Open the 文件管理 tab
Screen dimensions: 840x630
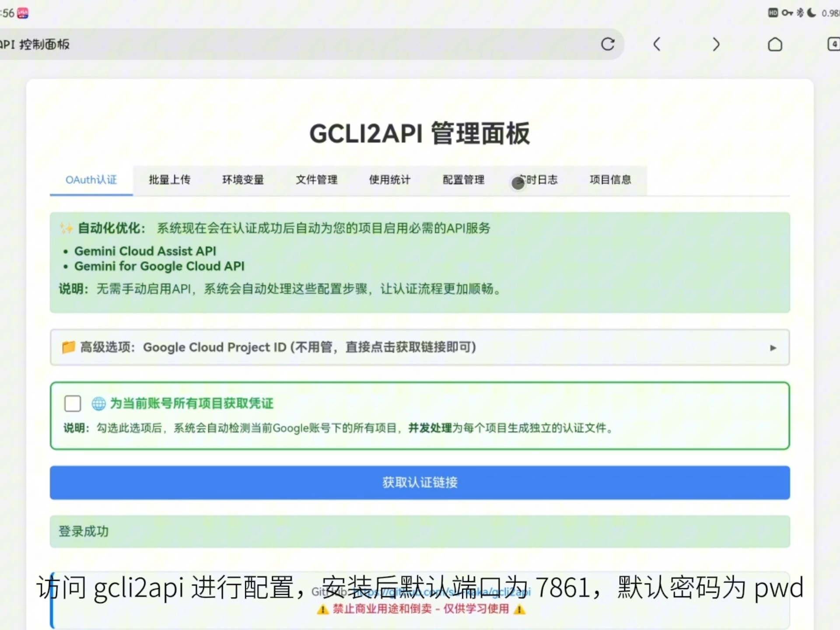click(x=317, y=180)
